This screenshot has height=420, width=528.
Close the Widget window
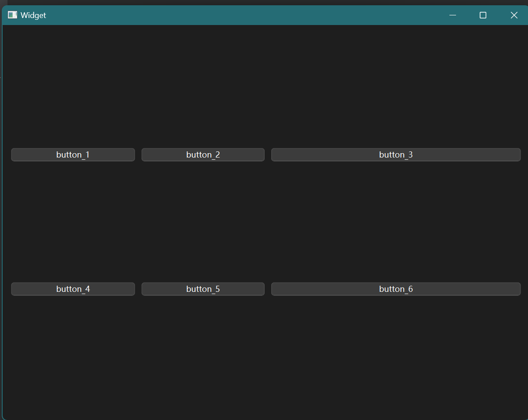(514, 15)
